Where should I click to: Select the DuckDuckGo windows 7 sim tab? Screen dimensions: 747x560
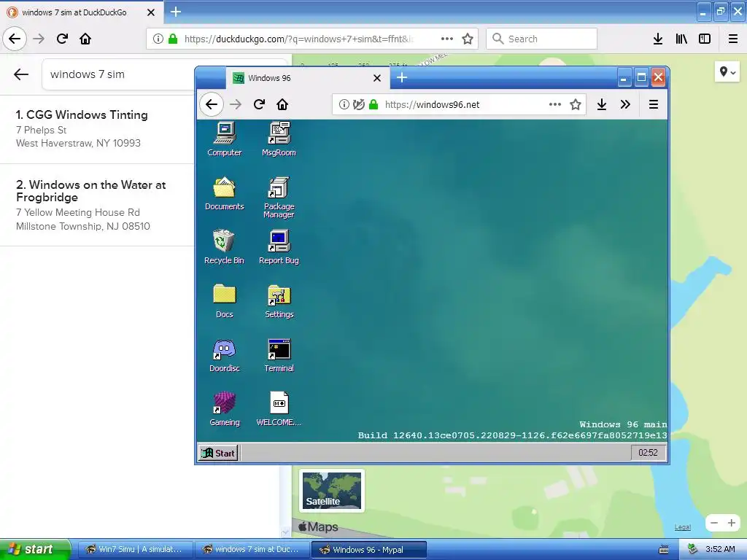(82, 12)
